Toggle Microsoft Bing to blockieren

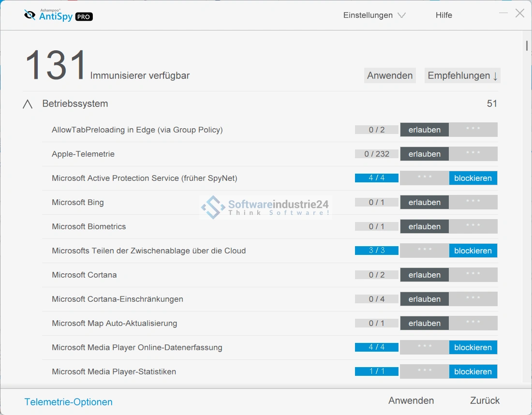(x=473, y=202)
